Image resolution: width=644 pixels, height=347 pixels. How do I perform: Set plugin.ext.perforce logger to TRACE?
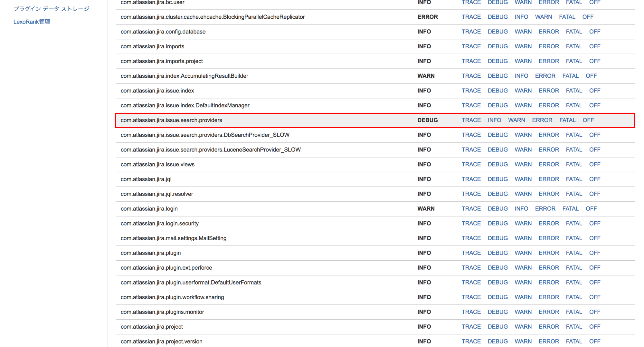pos(471,268)
